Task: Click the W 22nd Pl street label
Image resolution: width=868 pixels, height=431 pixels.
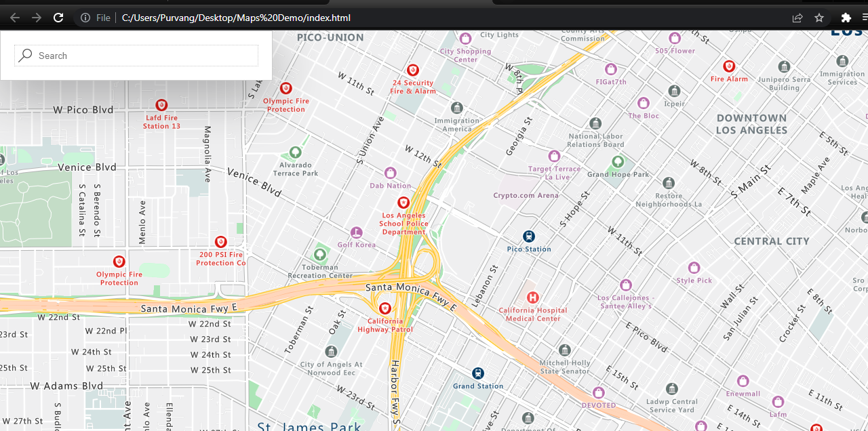Action: pyautogui.click(x=106, y=331)
